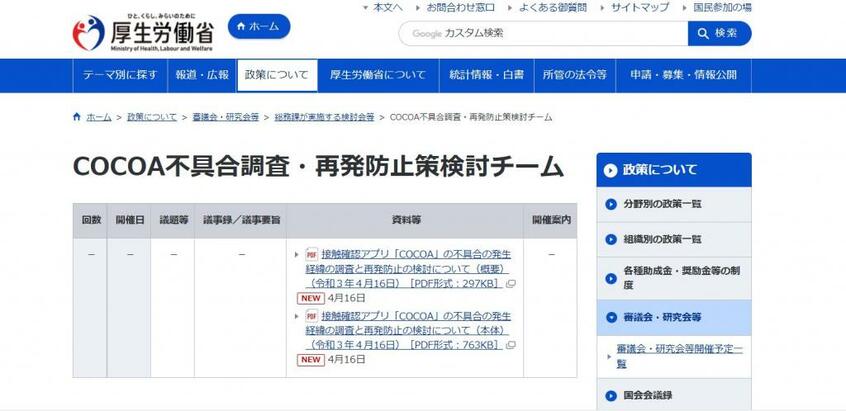
Task: Click 各種助成金・奨励金等の制度 sidebar item
Action: click(x=674, y=278)
